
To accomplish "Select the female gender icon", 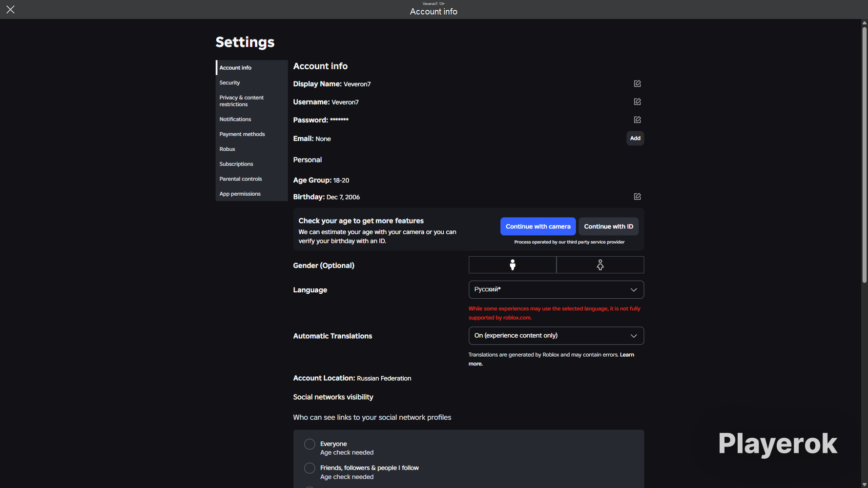I will pos(600,265).
